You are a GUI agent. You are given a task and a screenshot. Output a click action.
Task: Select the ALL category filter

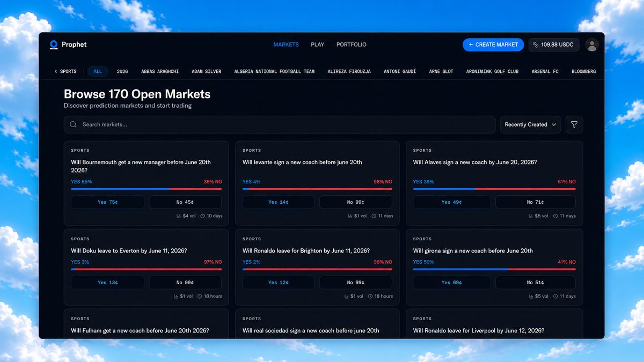pos(98,71)
